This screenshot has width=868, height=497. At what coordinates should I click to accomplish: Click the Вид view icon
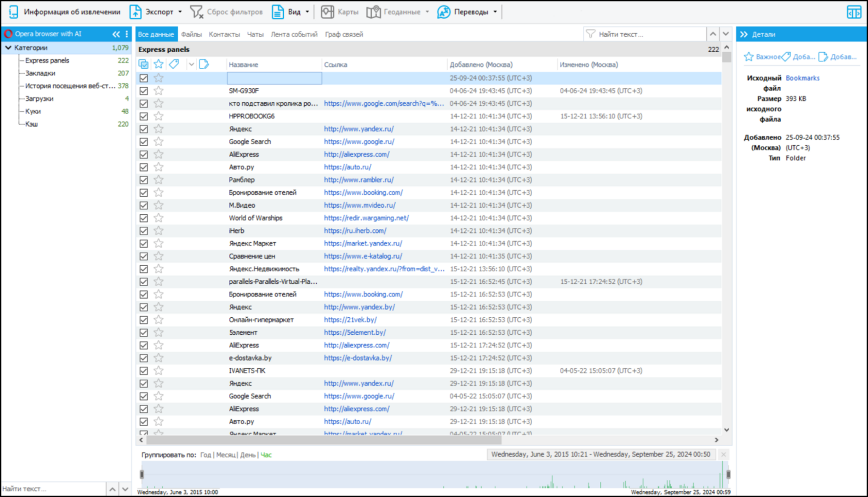277,12
